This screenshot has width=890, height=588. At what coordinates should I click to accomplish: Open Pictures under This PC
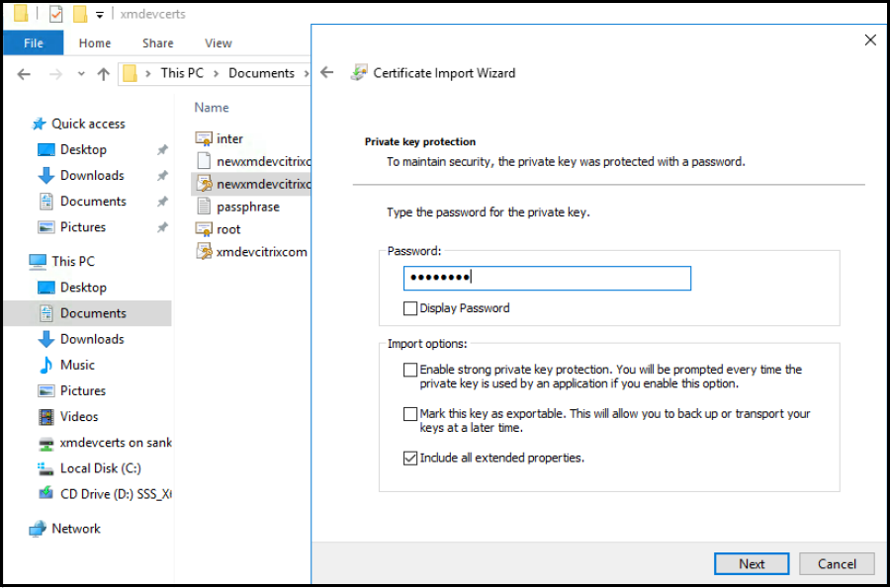(x=71, y=390)
